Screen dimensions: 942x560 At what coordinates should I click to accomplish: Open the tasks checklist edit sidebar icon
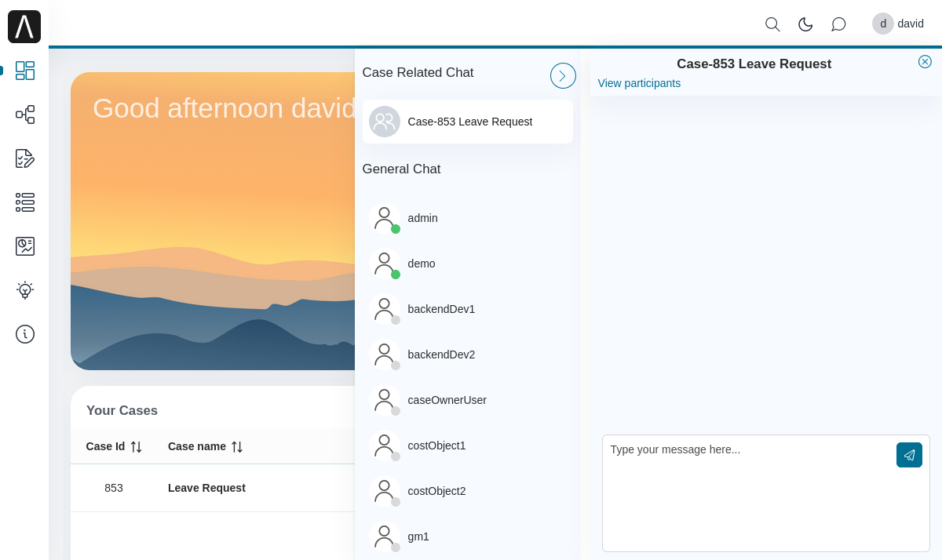[x=25, y=158]
